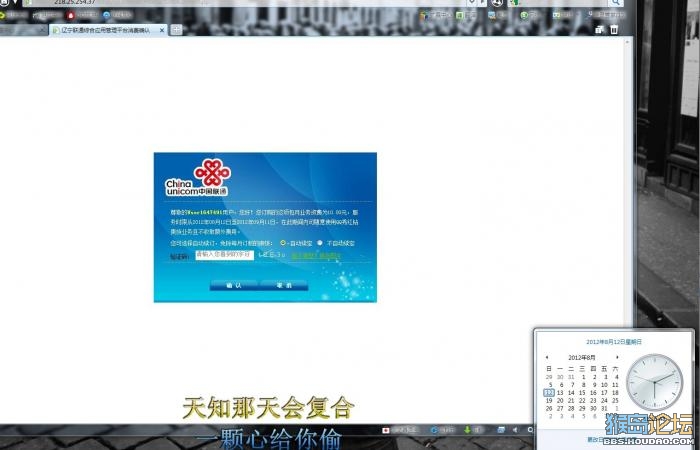Go to next month in calendar
Screen dimensions: 700x450
point(617,357)
